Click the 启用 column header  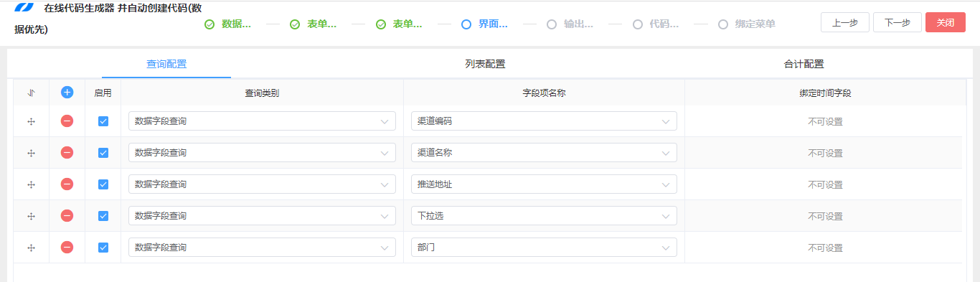tap(103, 93)
